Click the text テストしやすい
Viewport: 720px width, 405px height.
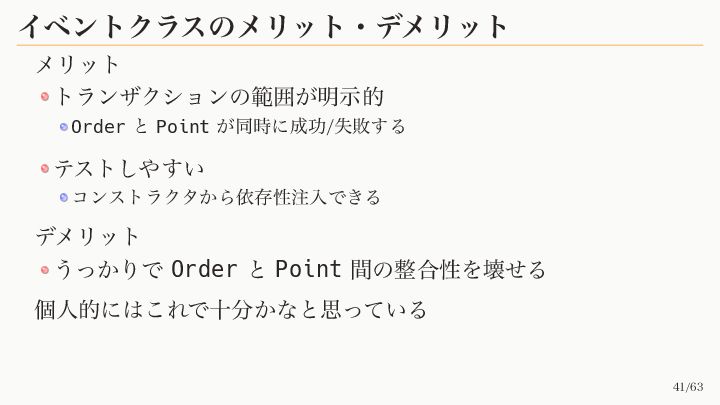pos(129,169)
